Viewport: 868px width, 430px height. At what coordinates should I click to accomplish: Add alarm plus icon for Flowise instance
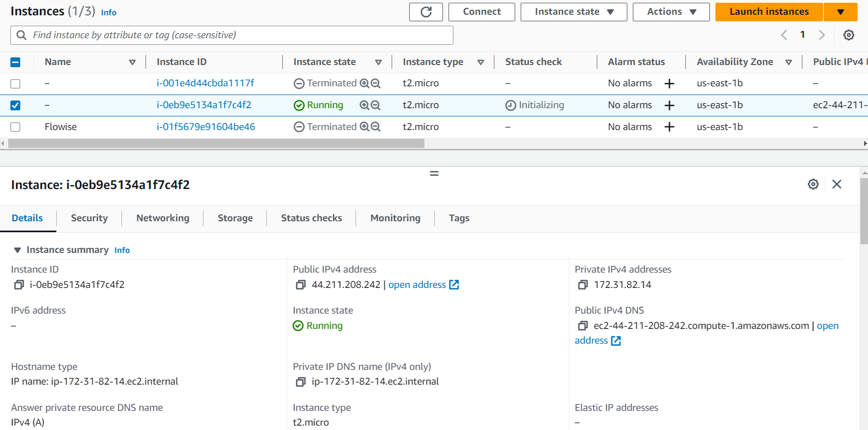[x=669, y=127]
